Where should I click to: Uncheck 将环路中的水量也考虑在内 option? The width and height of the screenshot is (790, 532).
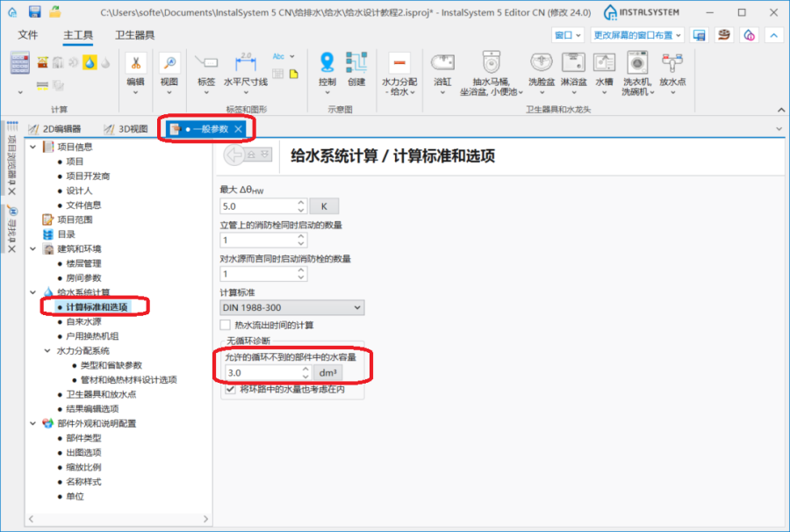[226, 389]
